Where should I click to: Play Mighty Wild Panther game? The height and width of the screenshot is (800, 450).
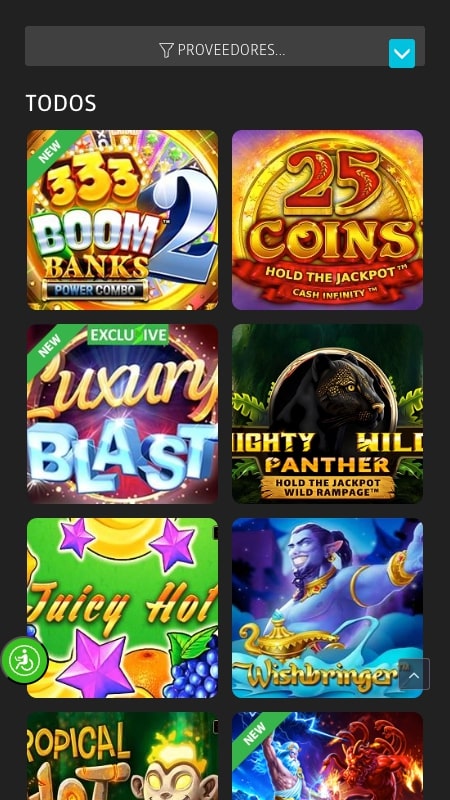coord(328,414)
